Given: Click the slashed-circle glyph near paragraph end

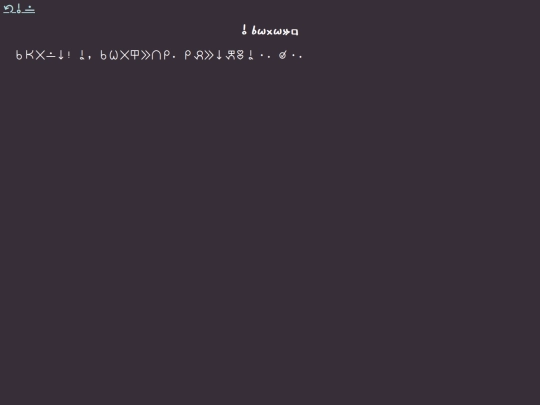Looking at the screenshot, I should tap(282, 55).
